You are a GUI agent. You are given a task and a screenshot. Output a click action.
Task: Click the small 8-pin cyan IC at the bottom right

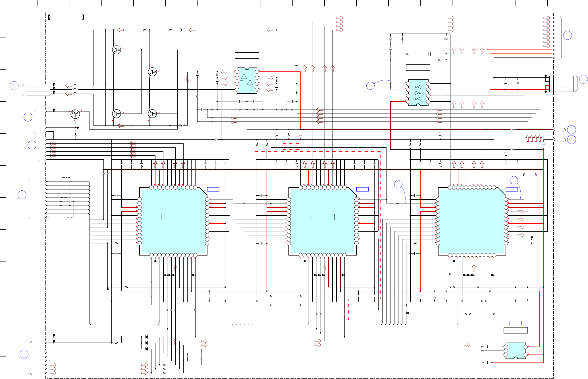516,351
